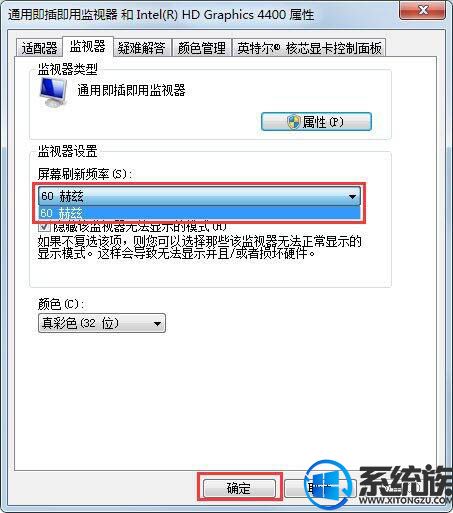
Task: Open 英特尔 核芯显卡控制面板 tab
Action: click(309, 48)
